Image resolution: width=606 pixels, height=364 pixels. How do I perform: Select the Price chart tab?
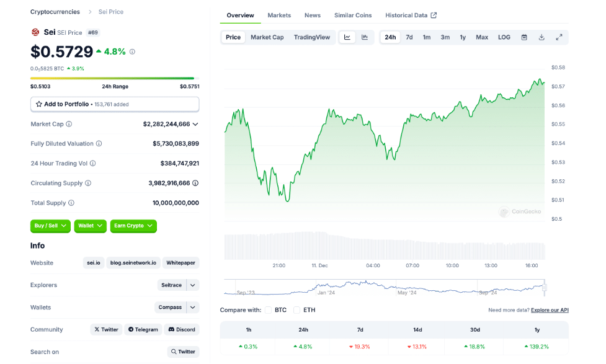(233, 37)
